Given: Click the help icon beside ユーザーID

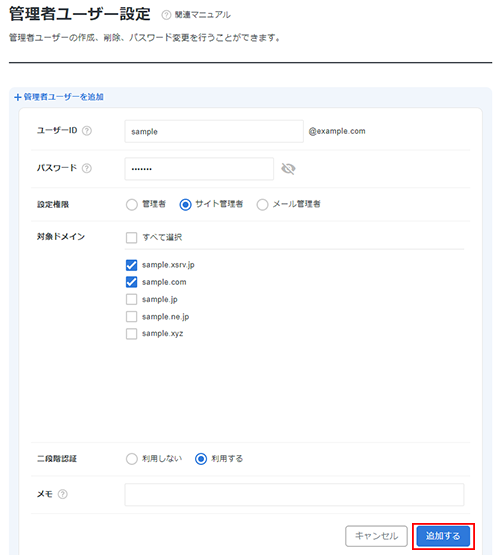Looking at the screenshot, I should point(87,131).
